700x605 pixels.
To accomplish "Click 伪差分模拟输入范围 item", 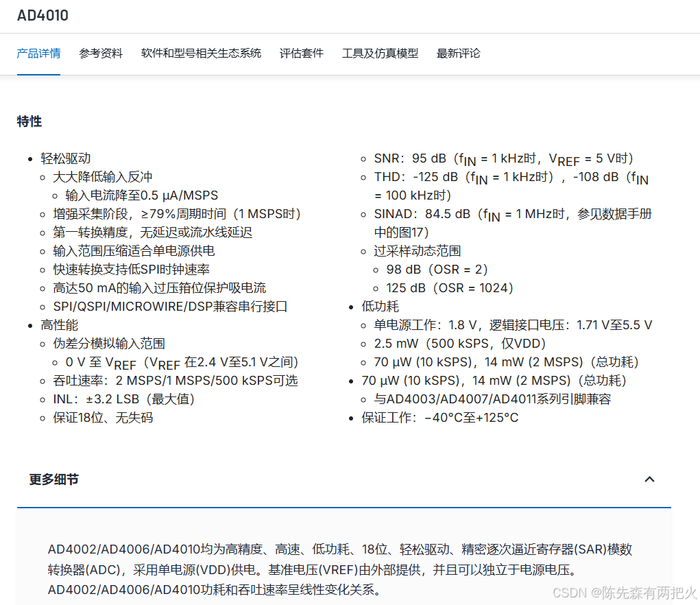I will point(109,344).
